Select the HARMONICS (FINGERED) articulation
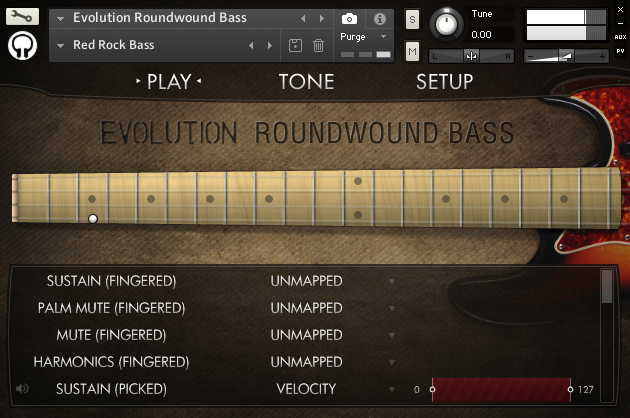This screenshot has width=630, height=418. (111, 362)
